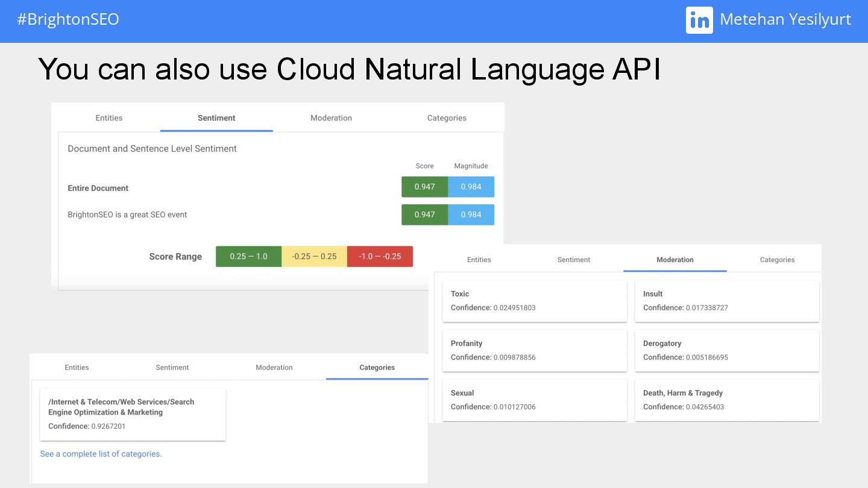Click slide title about Cloud Natural Language API
Screen dimensions: 868x488
[x=350, y=70]
